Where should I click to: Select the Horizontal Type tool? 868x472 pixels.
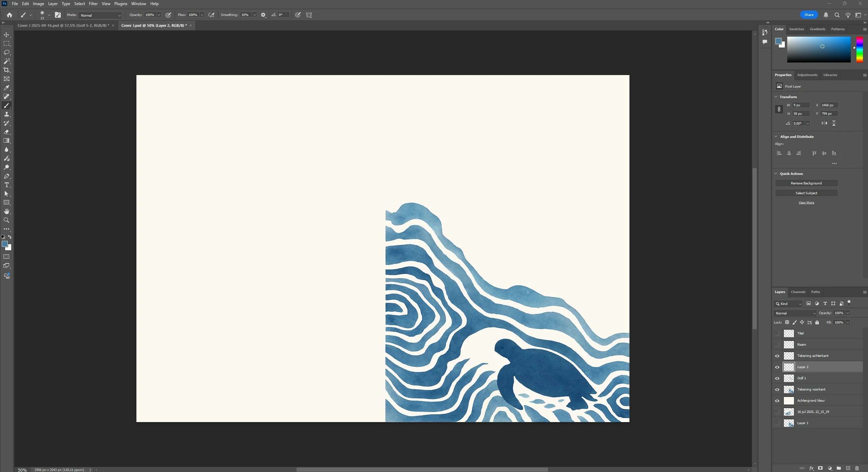(x=6, y=185)
